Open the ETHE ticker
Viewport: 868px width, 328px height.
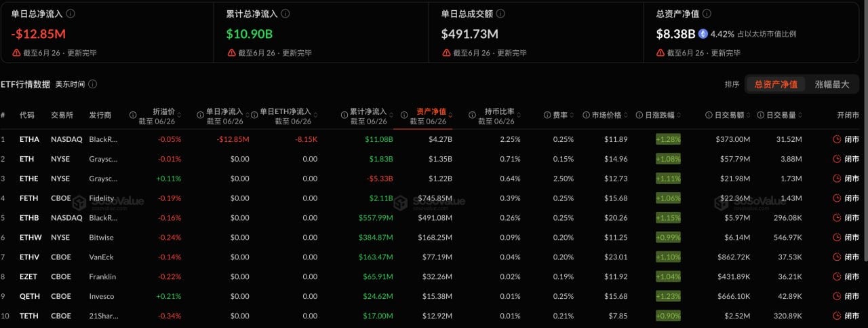tap(29, 179)
